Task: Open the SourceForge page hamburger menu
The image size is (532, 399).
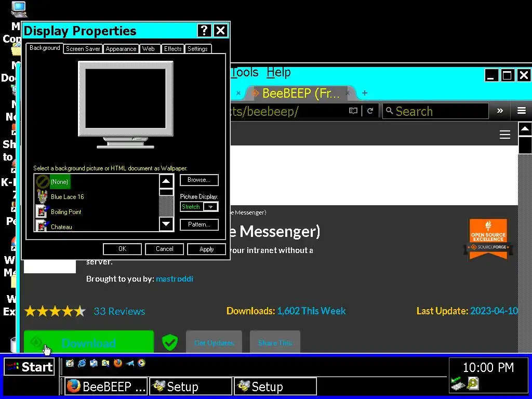Action: [x=505, y=135]
